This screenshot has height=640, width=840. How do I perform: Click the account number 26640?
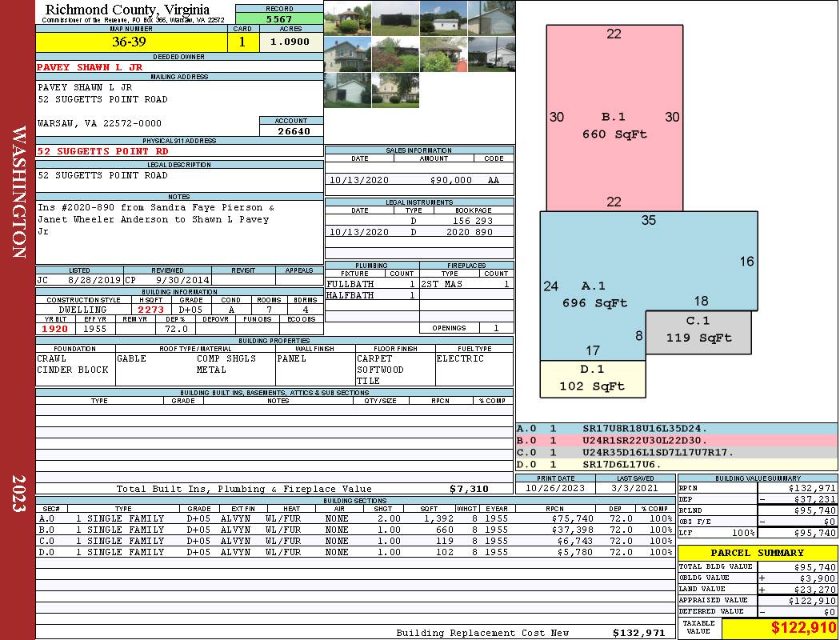(x=294, y=130)
